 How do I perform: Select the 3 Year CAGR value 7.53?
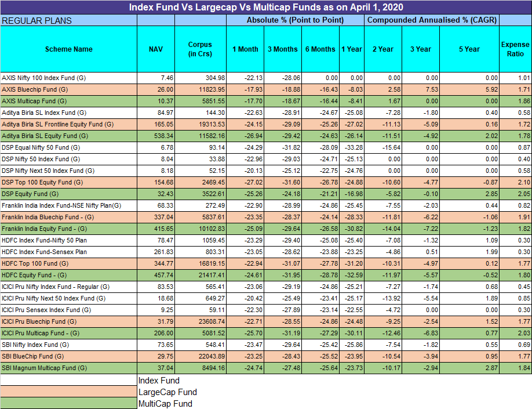[432, 89]
